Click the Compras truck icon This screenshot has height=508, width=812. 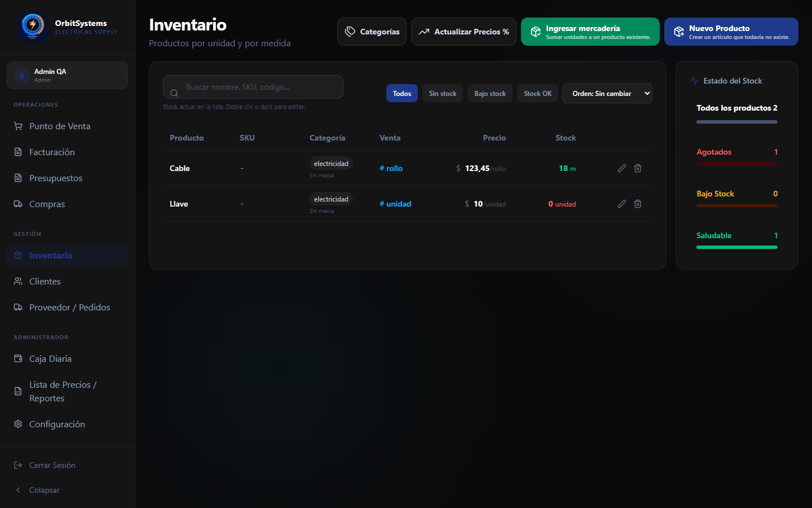tap(18, 204)
